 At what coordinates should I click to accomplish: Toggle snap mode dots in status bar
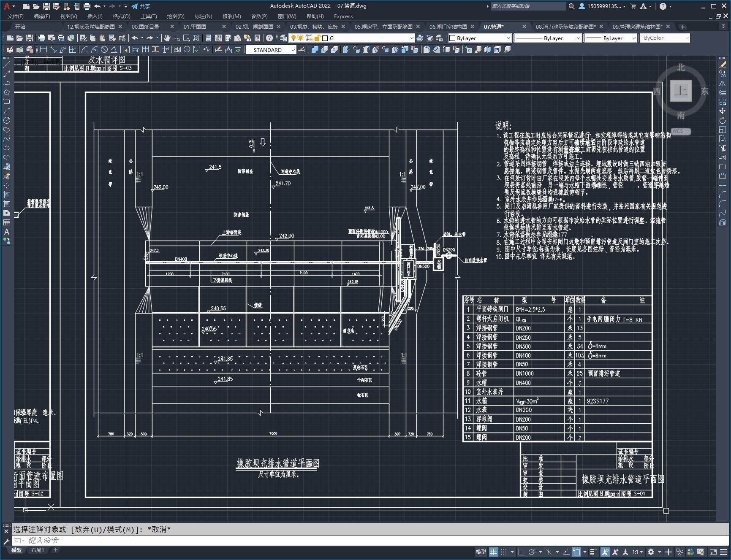(503, 552)
